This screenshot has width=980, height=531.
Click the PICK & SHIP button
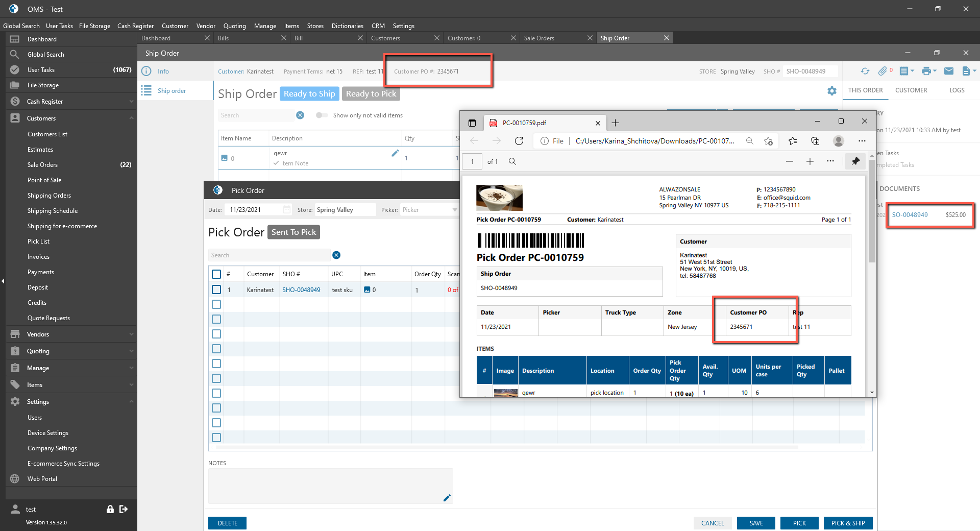pos(847,523)
